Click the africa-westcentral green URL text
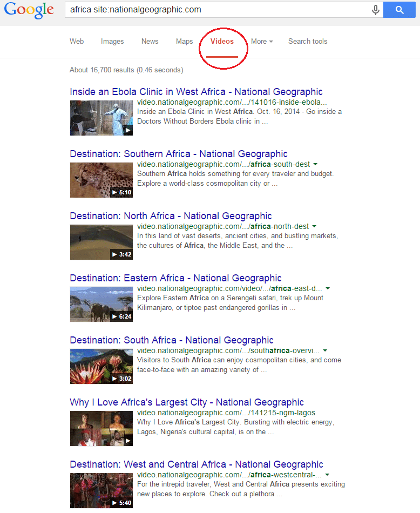This screenshot has height=513, width=420. coord(229,475)
